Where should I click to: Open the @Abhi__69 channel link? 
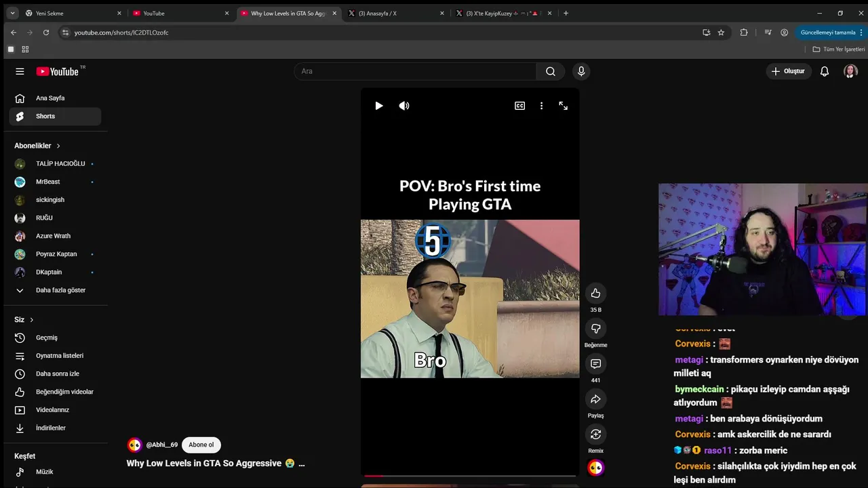pyautogui.click(x=162, y=445)
